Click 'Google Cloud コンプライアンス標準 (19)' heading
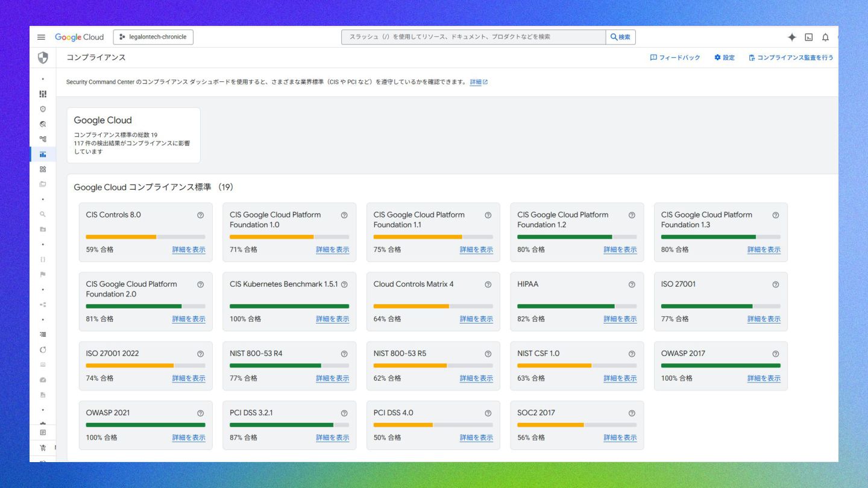Image resolution: width=868 pixels, height=488 pixels. point(154,187)
